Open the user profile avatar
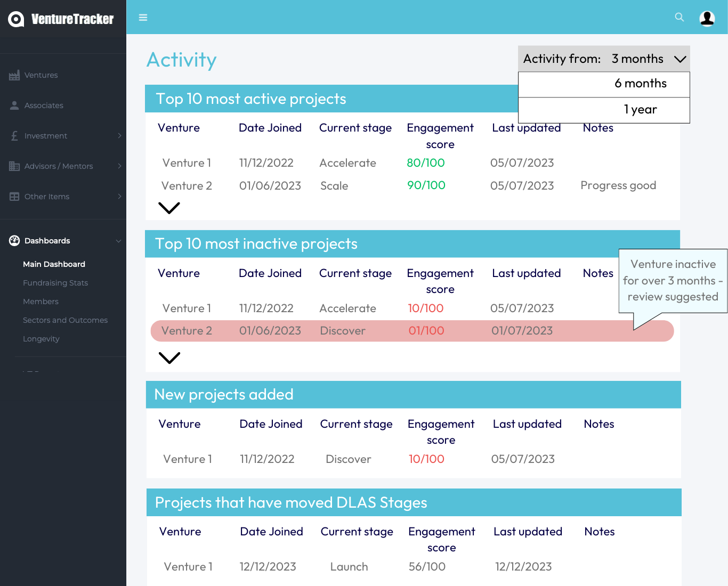Image resolution: width=728 pixels, height=586 pixels. point(707,18)
